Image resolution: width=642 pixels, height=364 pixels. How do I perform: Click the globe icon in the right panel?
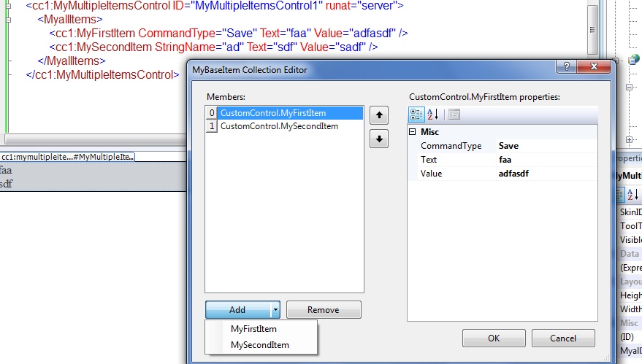(x=633, y=60)
